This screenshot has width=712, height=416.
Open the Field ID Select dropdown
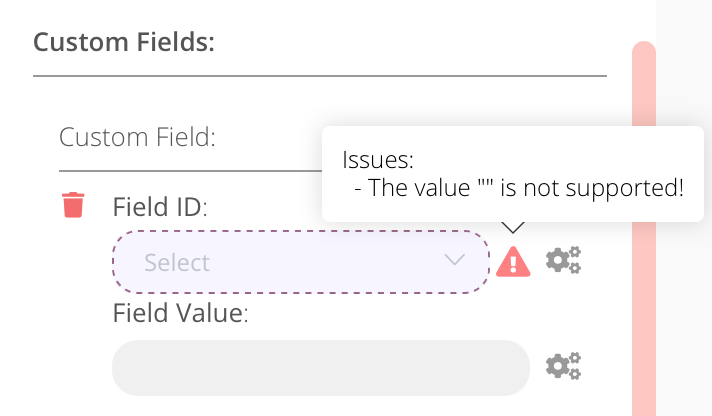pos(300,262)
